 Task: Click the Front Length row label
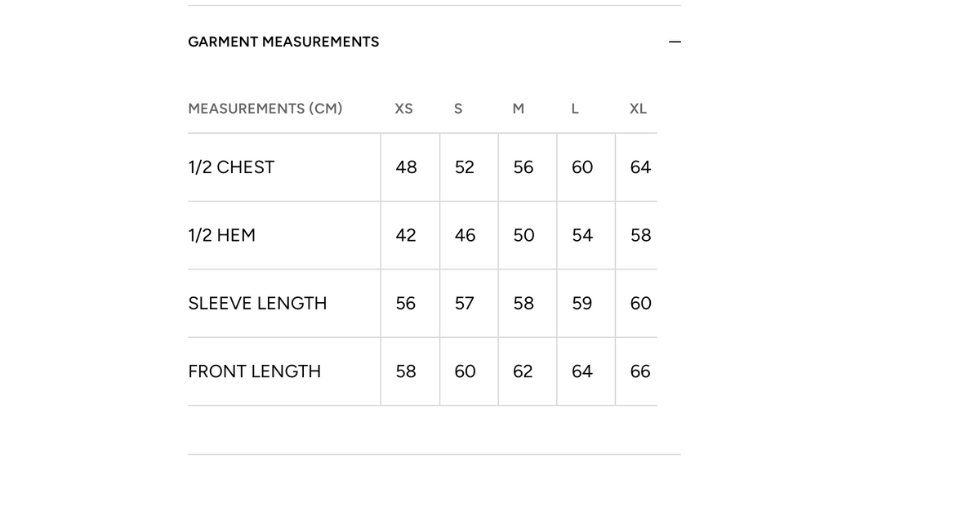(255, 371)
